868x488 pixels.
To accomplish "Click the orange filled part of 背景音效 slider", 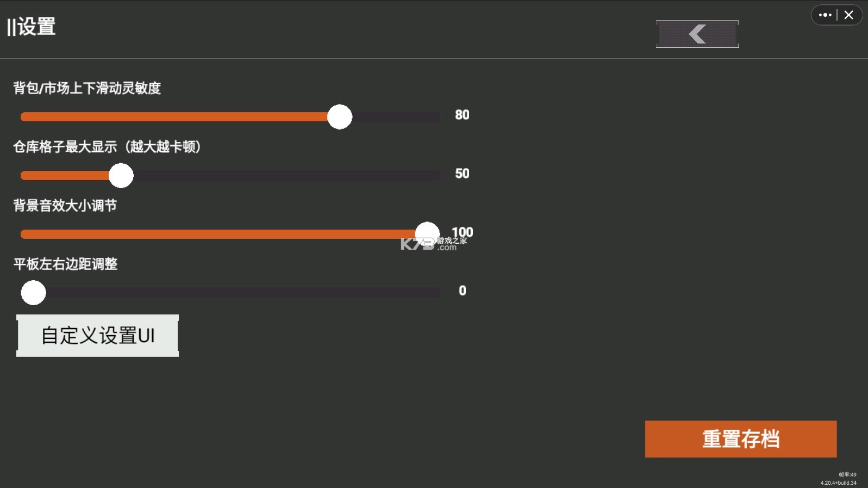I will coord(217,234).
